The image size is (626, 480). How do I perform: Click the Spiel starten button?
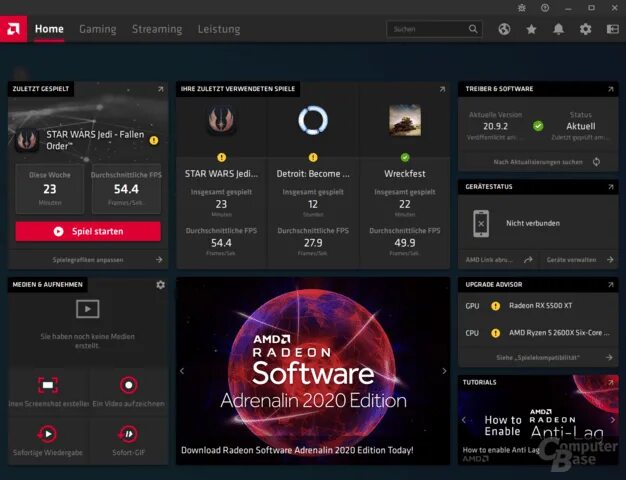[88, 231]
